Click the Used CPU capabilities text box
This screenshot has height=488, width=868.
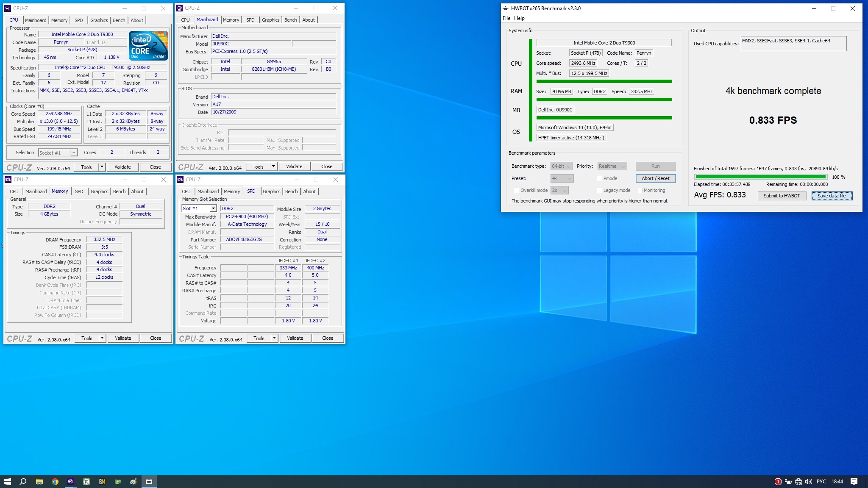(x=793, y=44)
